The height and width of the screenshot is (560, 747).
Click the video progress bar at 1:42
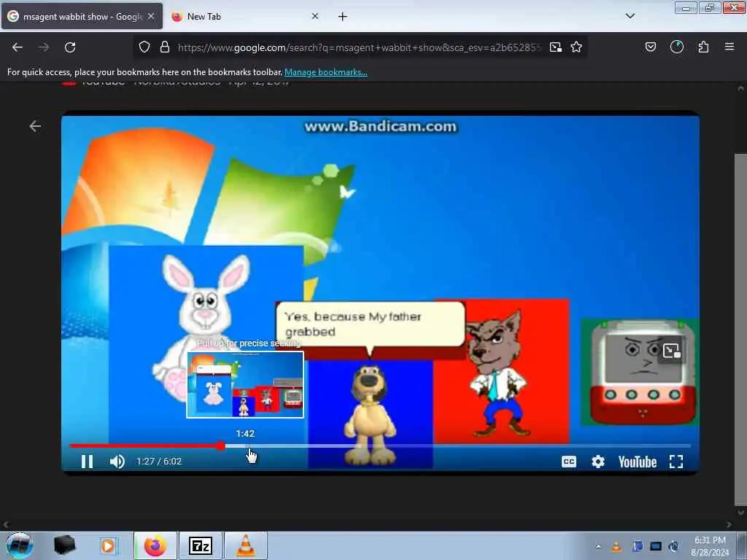[245, 446]
